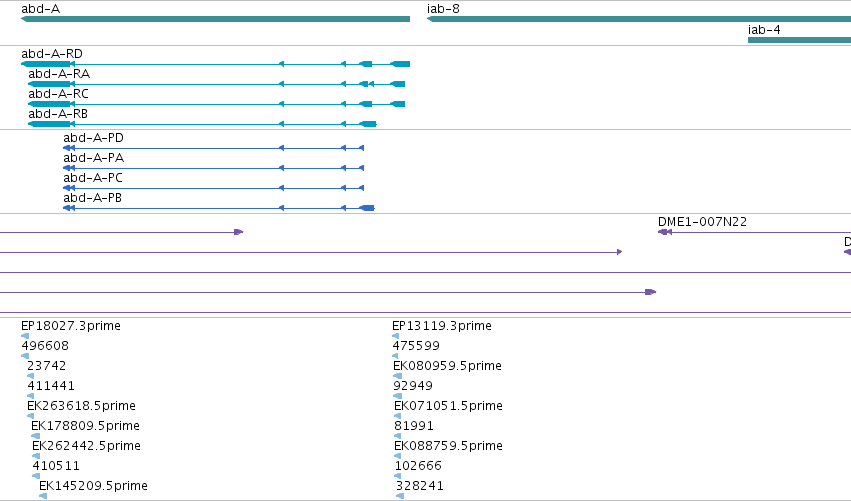Select protein label abd-A-PC

click(x=93, y=178)
